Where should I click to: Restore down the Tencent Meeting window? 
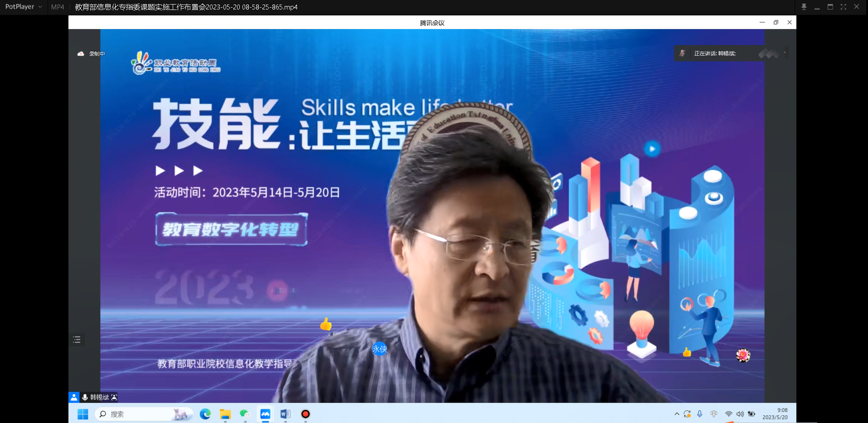(776, 22)
